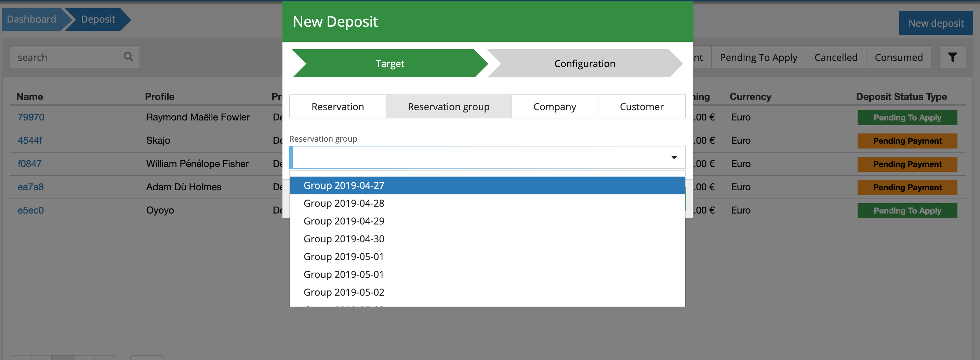Expand the Reservation group dropdown arrow
Image resolution: width=980 pixels, height=360 pixels.
click(674, 157)
